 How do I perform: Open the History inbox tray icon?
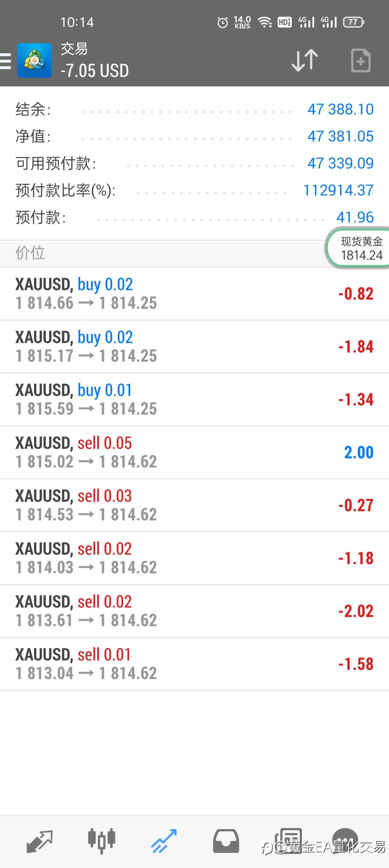(226, 841)
